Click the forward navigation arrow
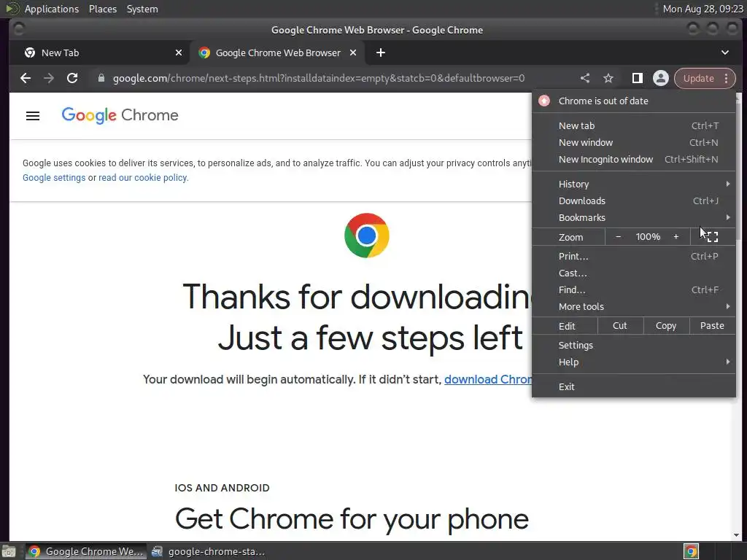The width and height of the screenshot is (747, 560). click(x=49, y=78)
